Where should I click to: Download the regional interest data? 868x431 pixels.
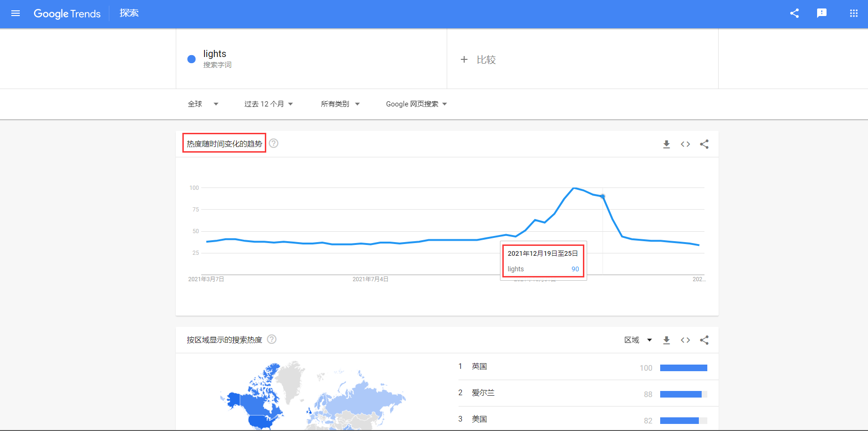pyautogui.click(x=666, y=340)
